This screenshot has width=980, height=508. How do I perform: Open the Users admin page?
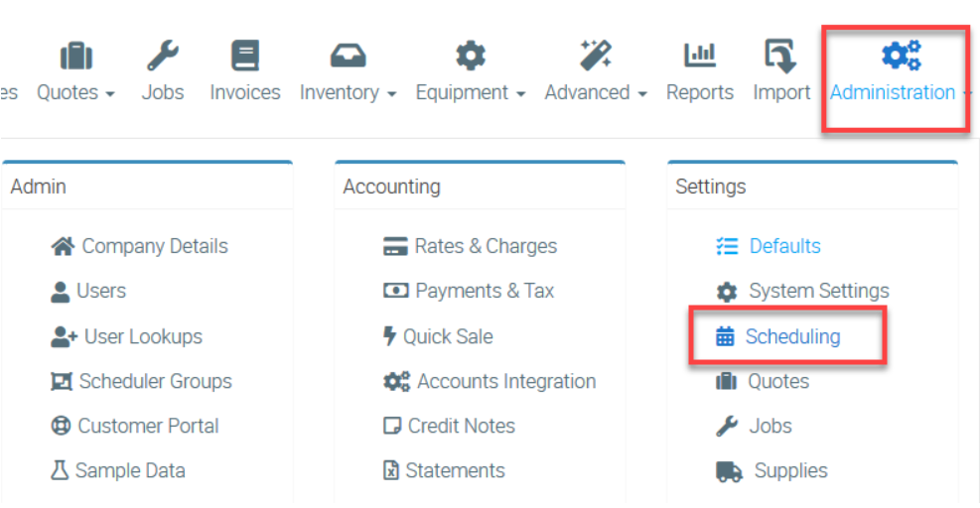click(x=100, y=291)
